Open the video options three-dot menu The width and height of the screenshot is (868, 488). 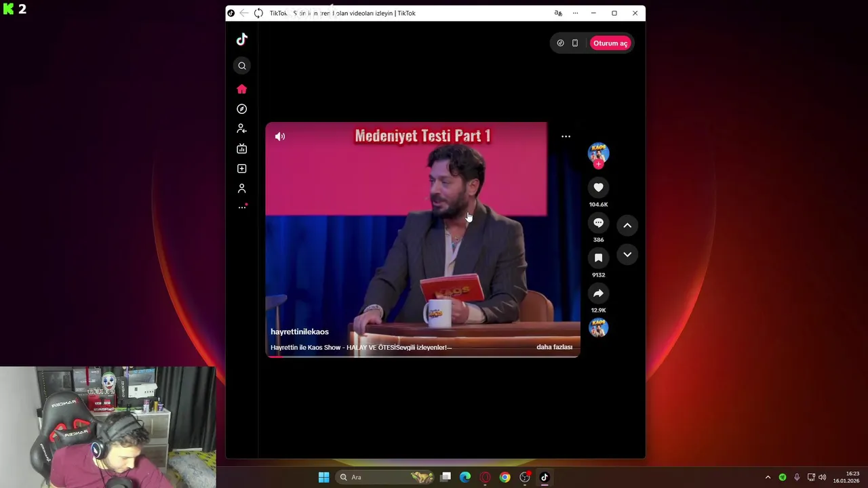tap(566, 136)
